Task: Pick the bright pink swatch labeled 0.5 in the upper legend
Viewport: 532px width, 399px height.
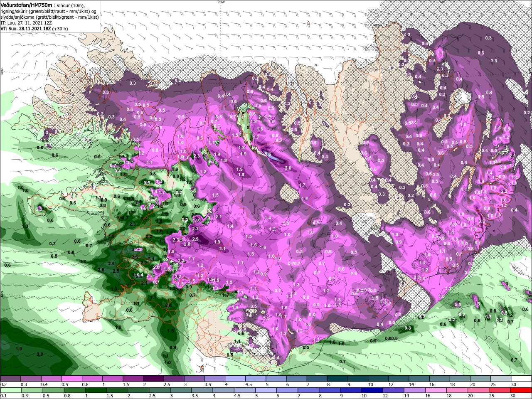Action: pos(71,379)
